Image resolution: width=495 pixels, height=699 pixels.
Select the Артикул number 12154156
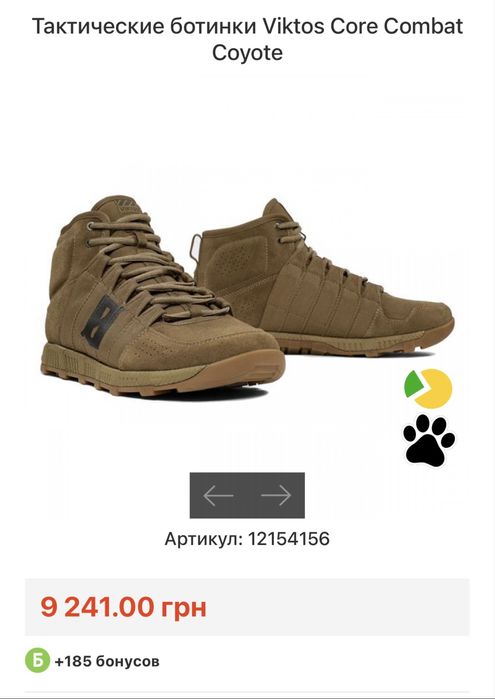point(289,539)
